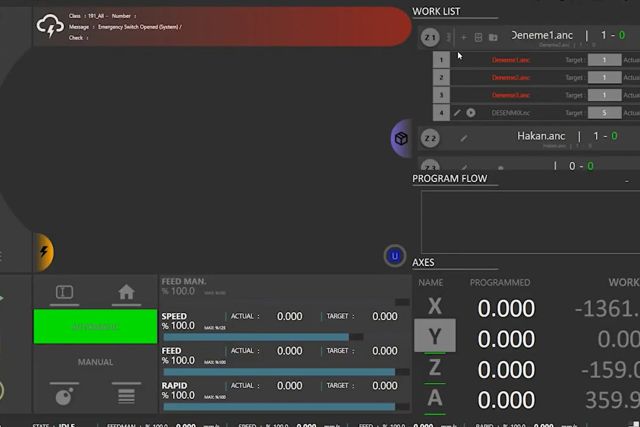Image resolution: width=640 pixels, height=427 pixels.
Task: Click the X axis programmed value 0.000
Action: [x=506, y=308]
